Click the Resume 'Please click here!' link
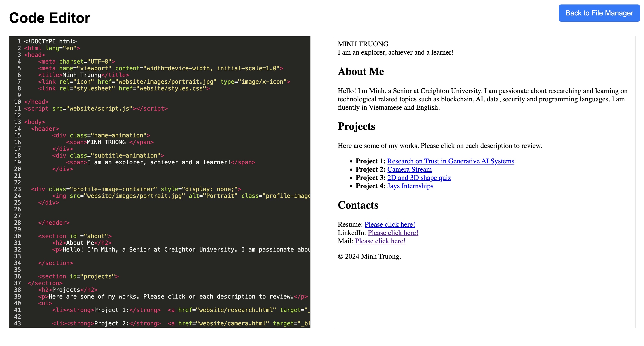This screenshot has width=644, height=346. click(390, 224)
